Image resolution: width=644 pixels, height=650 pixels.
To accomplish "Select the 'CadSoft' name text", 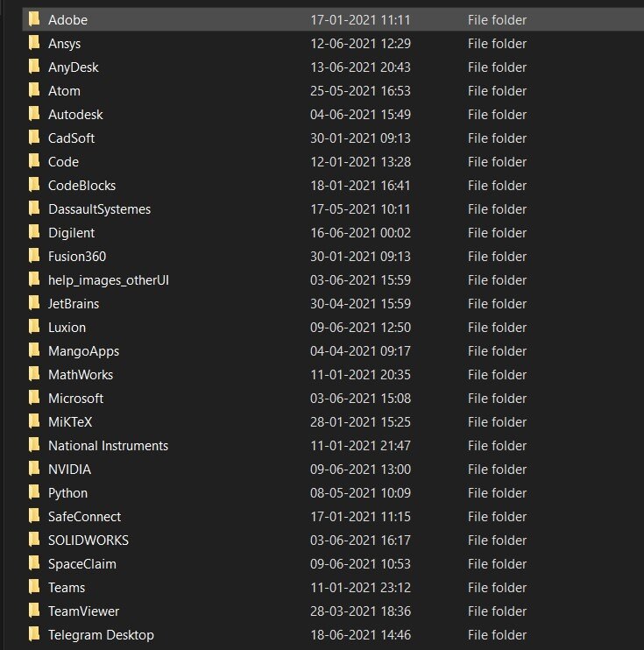I will (71, 138).
